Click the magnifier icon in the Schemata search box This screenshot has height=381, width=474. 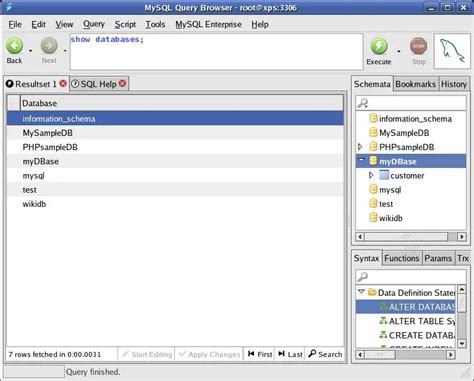(363, 103)
